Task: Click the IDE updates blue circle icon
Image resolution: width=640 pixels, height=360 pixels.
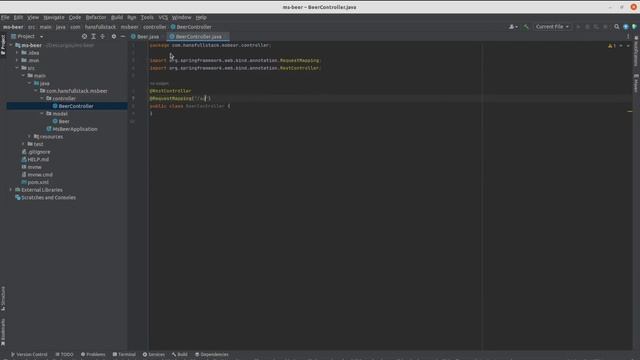Action: tap(626, 27)
